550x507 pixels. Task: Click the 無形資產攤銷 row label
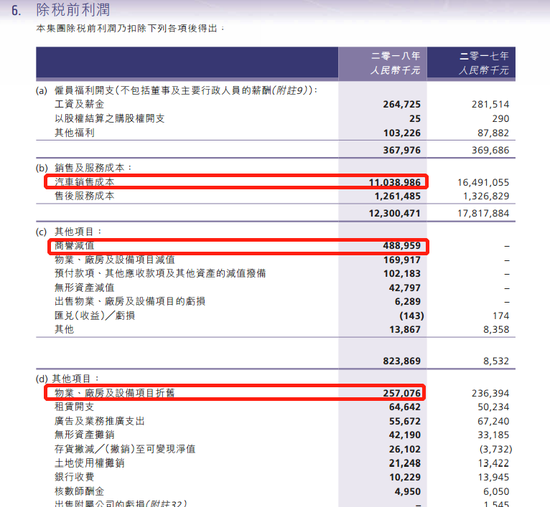84,435
